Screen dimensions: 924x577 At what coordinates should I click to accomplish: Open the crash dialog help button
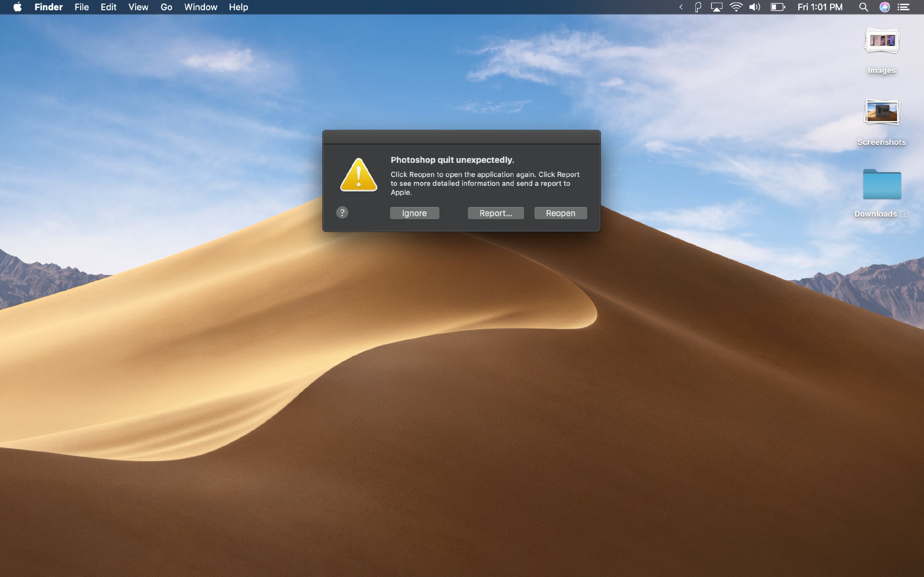click(342, 212)
